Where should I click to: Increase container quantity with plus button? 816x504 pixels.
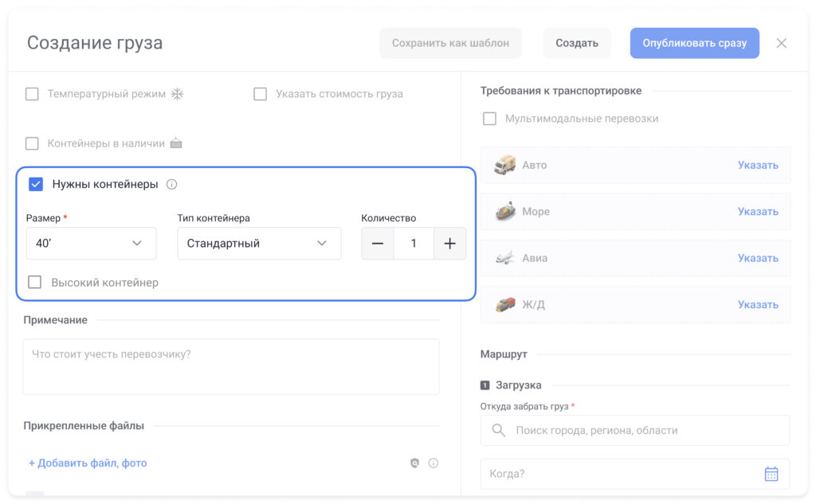[449, 244]
